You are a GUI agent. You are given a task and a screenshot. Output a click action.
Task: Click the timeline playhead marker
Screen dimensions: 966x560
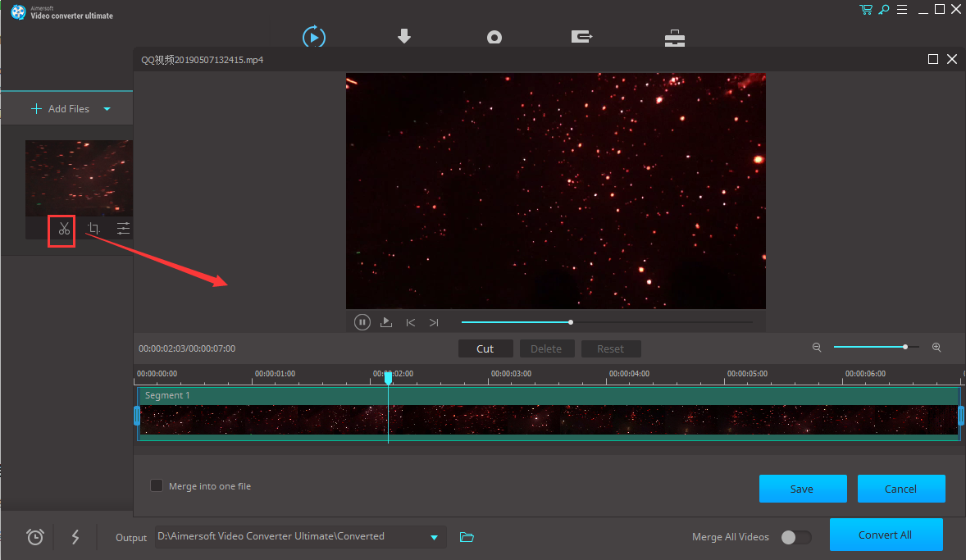pos(388,377)
